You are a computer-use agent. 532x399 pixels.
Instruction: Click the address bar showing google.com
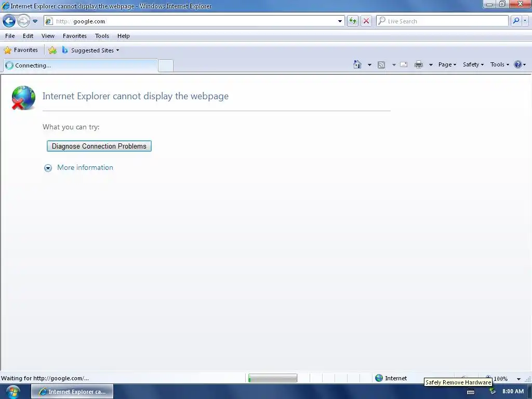click(x=194, y=21)
